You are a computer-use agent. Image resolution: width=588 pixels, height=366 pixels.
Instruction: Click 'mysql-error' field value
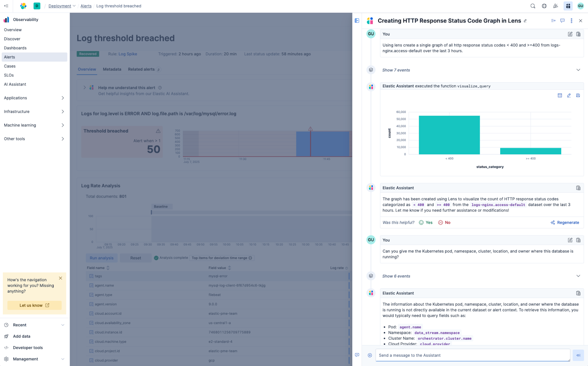click(218, 276)
